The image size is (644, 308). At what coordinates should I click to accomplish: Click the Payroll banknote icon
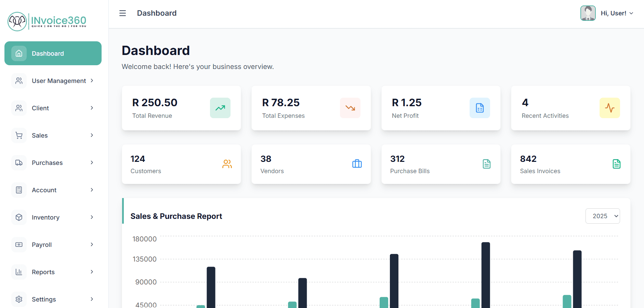(19, 244)
